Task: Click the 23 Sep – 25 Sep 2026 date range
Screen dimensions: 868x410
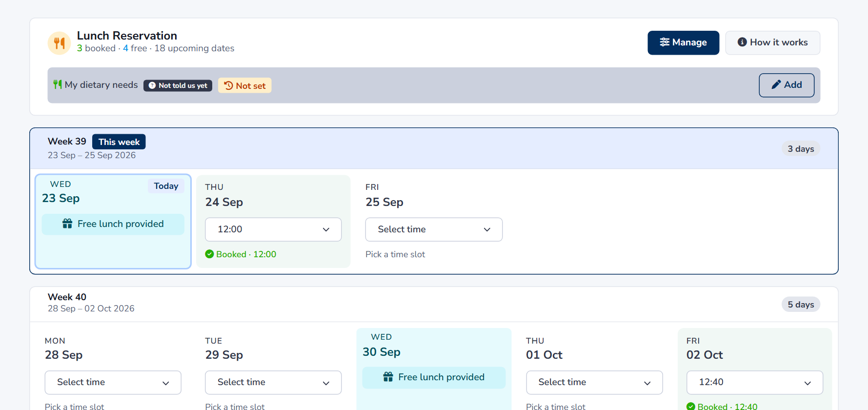Action: (x=92, y=155)
